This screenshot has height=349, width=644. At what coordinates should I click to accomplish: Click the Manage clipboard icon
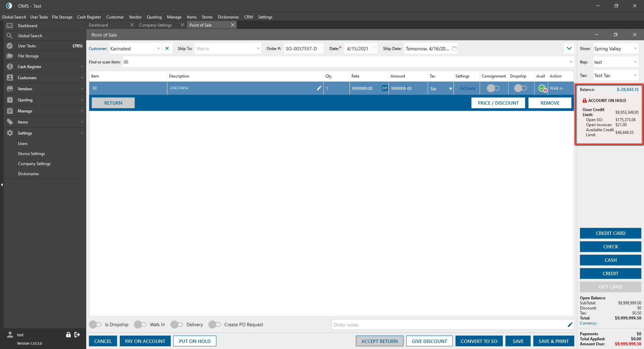coord(10,111)
